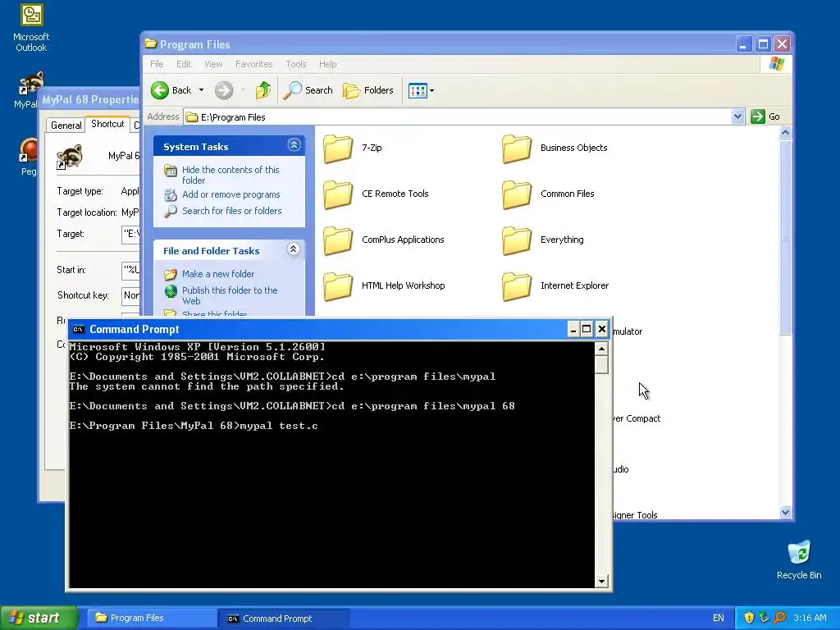
Task: Select the Internet Explorer folder
Action: [x=555, y=286]
